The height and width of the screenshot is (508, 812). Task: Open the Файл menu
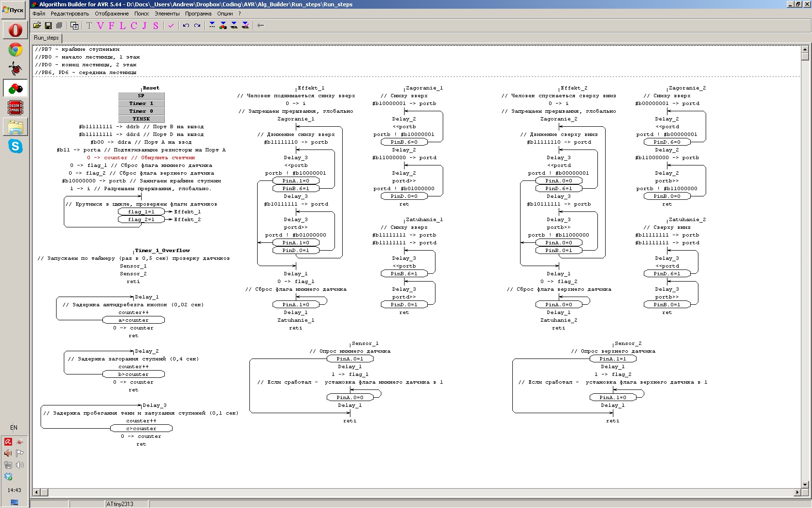(x=39, y=14)
